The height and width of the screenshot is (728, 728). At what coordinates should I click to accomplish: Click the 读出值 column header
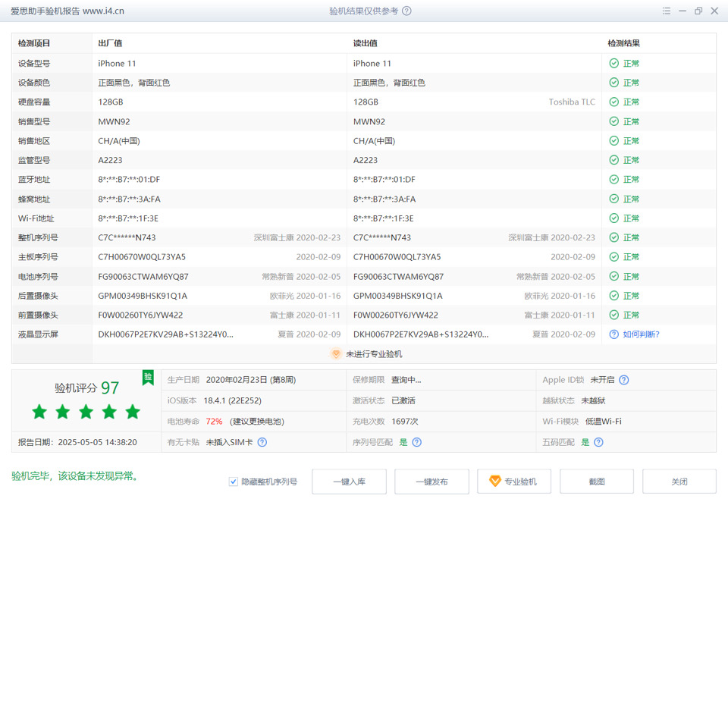[365, 43]
